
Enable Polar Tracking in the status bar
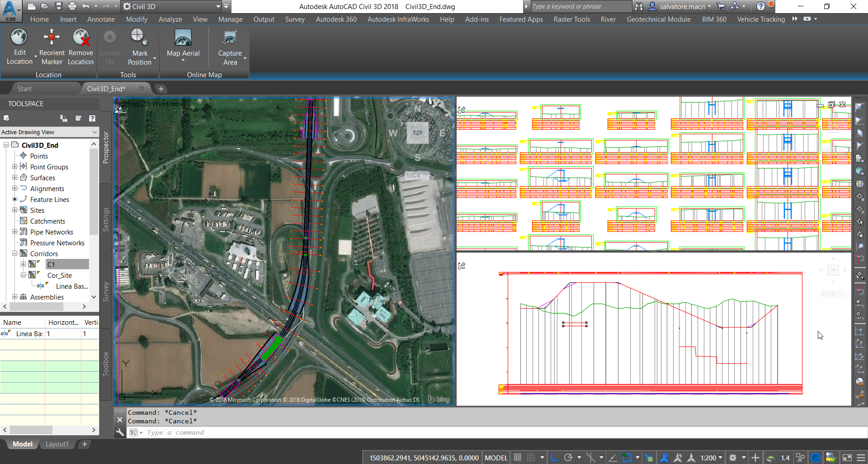pyautogui.click(x=569, y=457)
